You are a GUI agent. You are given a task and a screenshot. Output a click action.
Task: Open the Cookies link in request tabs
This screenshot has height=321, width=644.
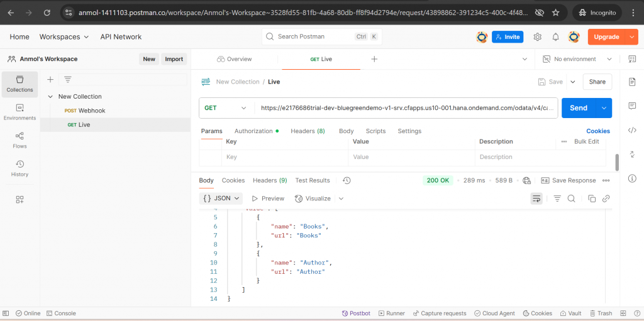[x=598, y=131]
